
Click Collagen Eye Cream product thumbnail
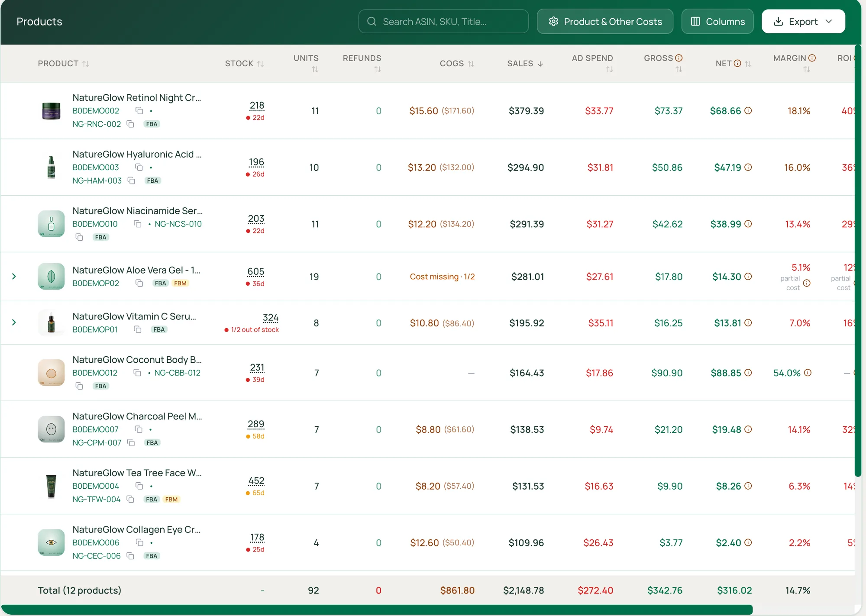[x=51, y=542]
